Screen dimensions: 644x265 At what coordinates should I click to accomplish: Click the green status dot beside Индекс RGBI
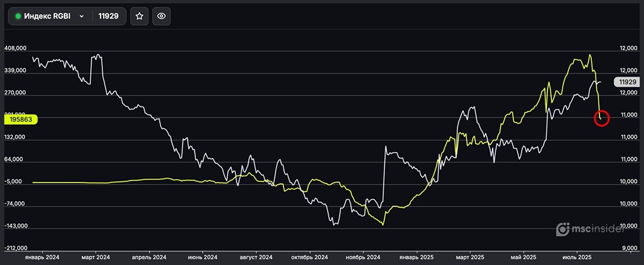pos(18,17)
